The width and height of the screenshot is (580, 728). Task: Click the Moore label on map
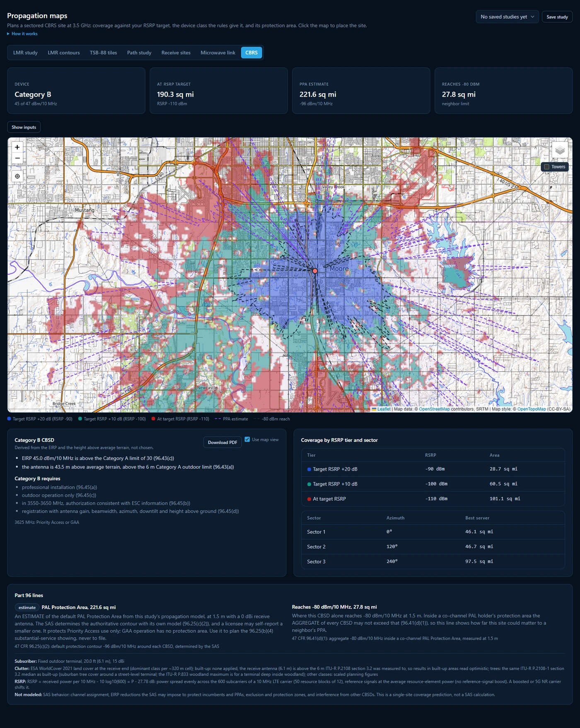(x=339, y=269)
